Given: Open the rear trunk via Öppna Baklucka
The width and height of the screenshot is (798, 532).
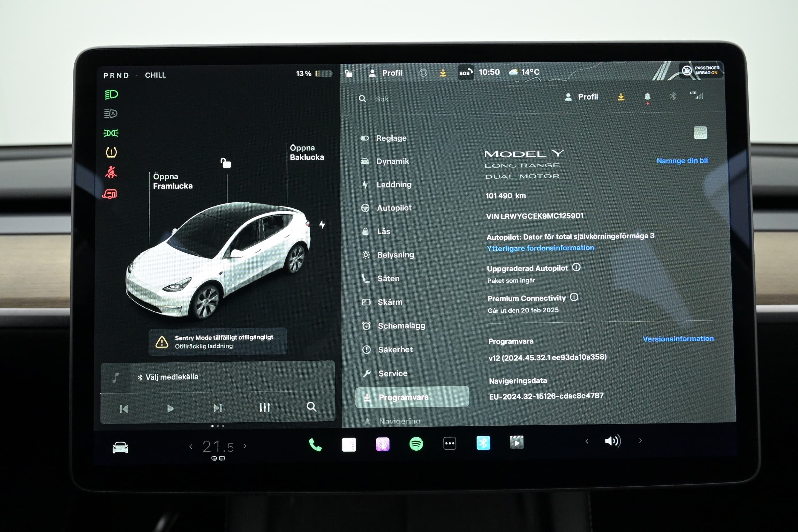Looking at the screenshot, I should [307, 153].
